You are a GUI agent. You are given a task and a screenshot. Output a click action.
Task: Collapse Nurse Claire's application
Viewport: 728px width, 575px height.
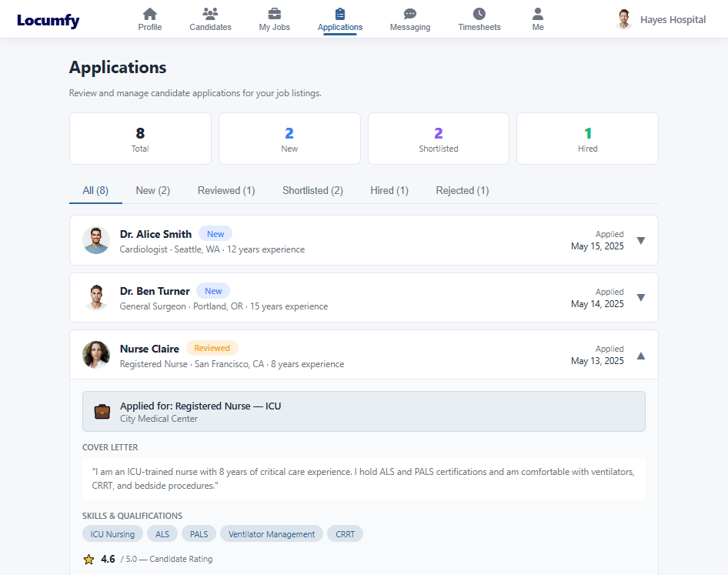tap(641, 356)
